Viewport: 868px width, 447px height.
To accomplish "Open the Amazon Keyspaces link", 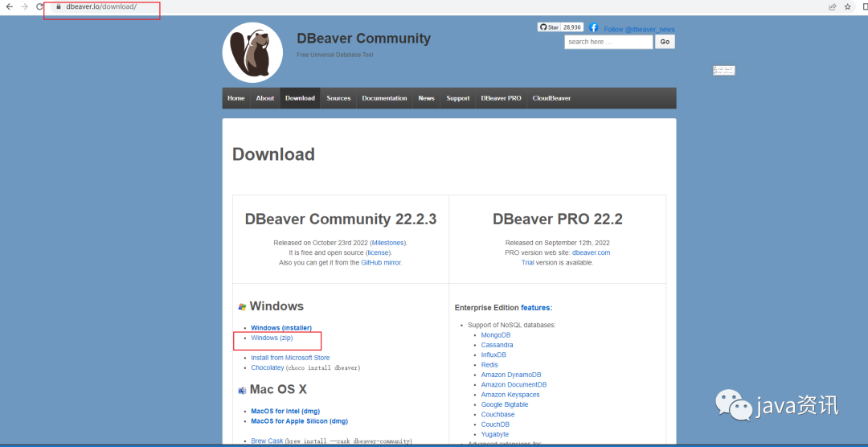I will point(510,395).
